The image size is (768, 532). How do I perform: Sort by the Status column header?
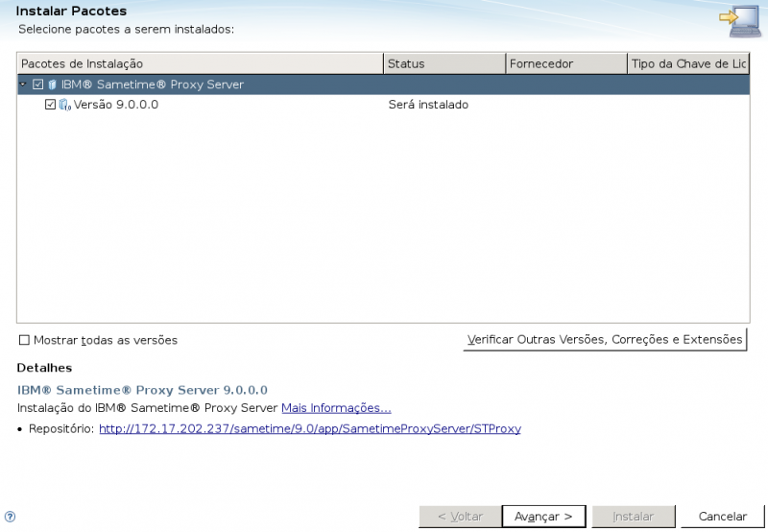(x=444, y=63)
